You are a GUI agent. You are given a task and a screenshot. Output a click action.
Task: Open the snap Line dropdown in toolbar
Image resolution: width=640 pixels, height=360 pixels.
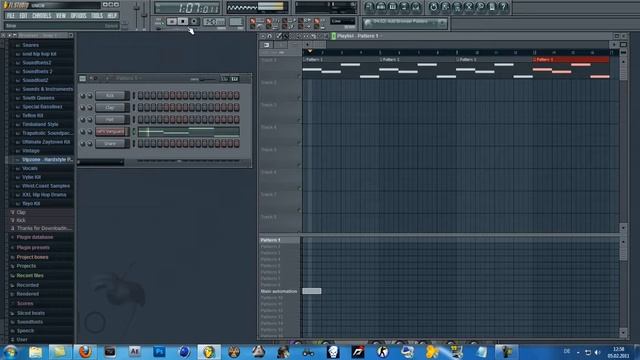[x=343, y=21]
